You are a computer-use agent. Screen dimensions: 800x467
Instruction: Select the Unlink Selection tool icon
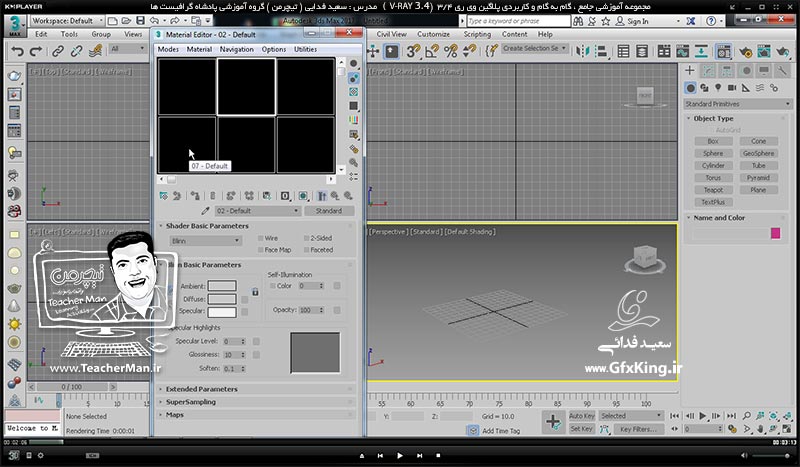(x=77, y=51)
